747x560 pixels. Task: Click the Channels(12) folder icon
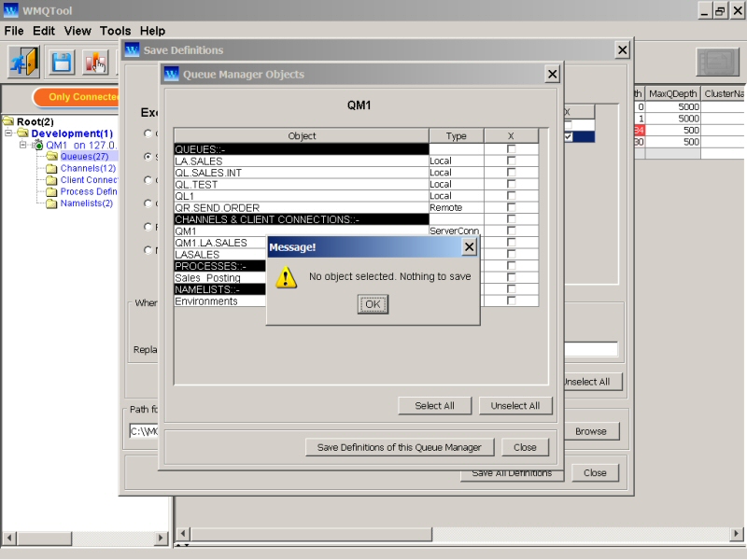(x=52, y=168)
